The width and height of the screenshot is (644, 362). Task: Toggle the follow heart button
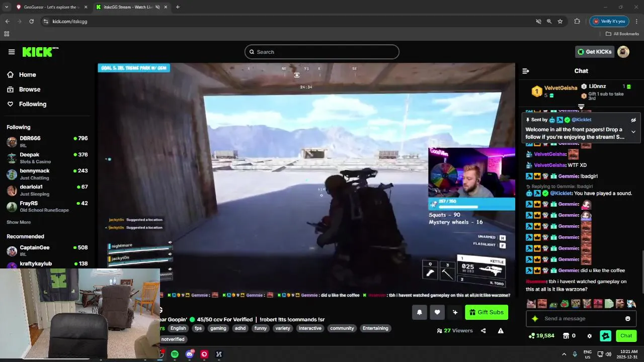coord(437,312)
